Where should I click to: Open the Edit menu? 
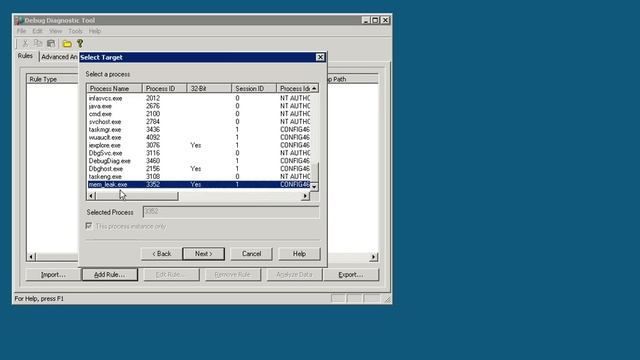tap(38, 31)
